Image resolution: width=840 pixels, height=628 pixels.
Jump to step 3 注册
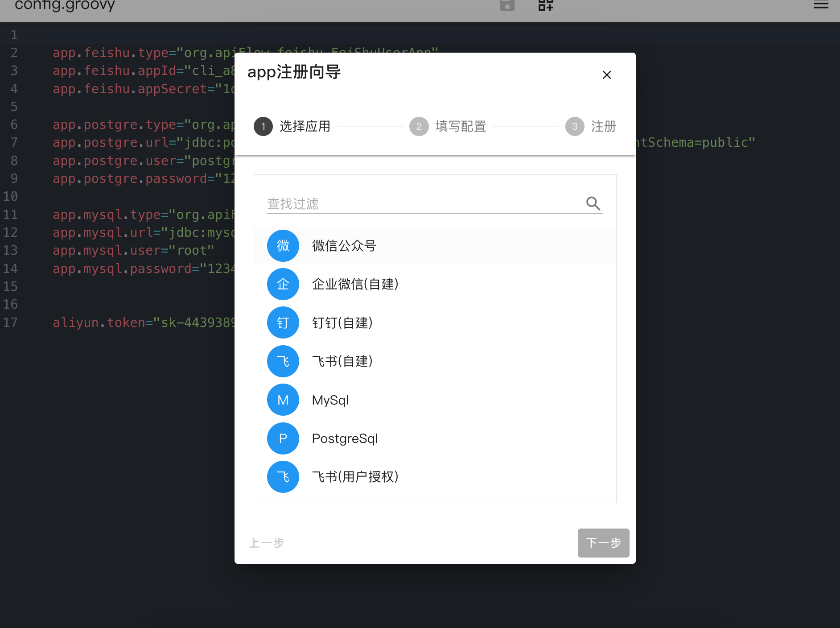tap(591, 127)
